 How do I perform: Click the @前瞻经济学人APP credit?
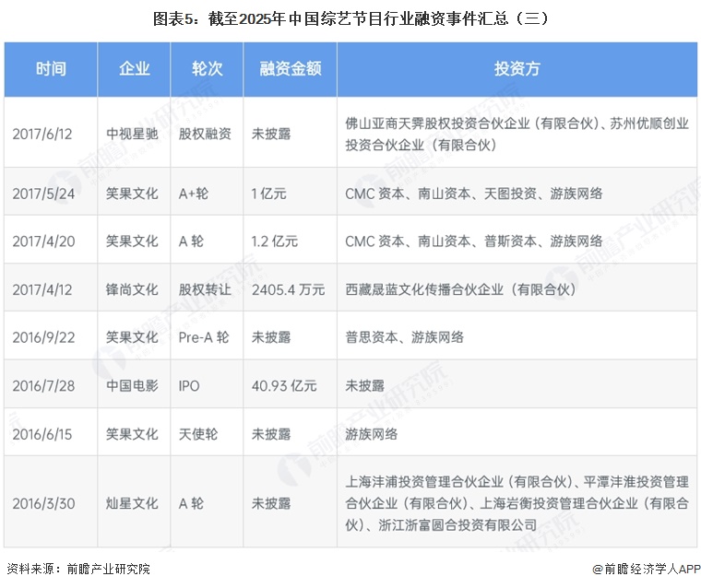point(647,570)
